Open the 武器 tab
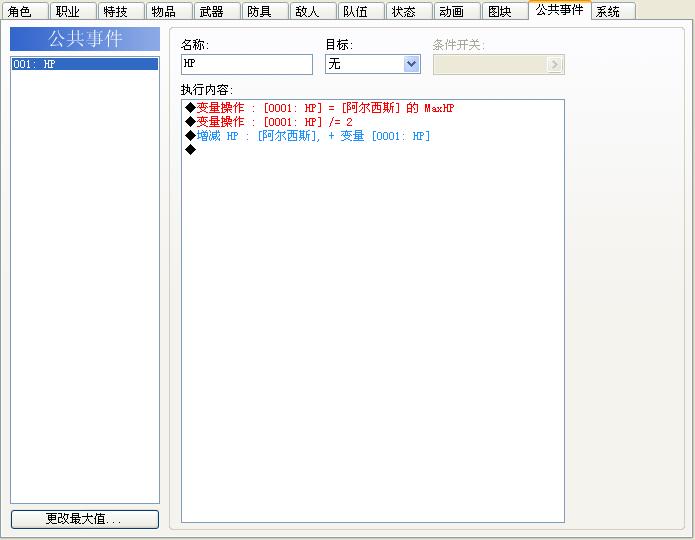The image size is (695, 540). (x=217, y=11)
